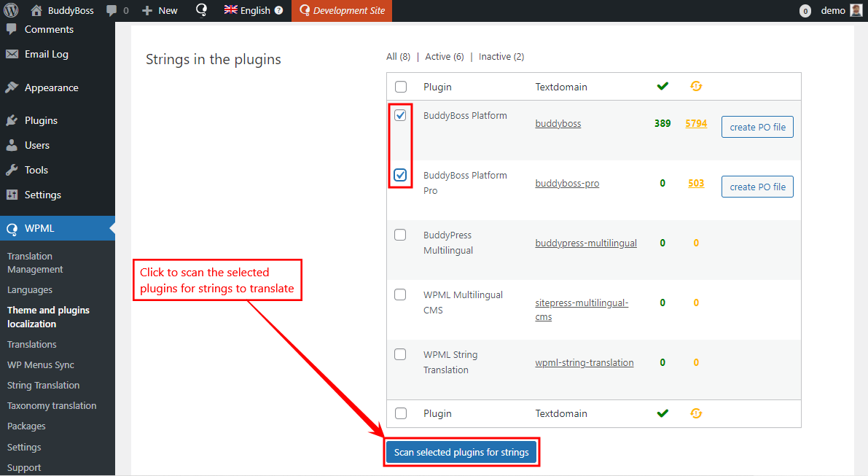Check the BuddyPress Multilingual checkbox
This screenshot has width=868, height=476.
400,235
